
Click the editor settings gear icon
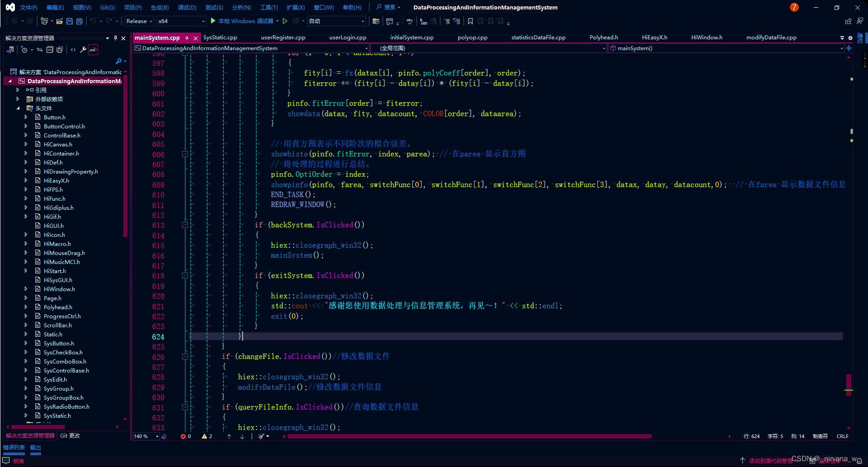point(850,38)
